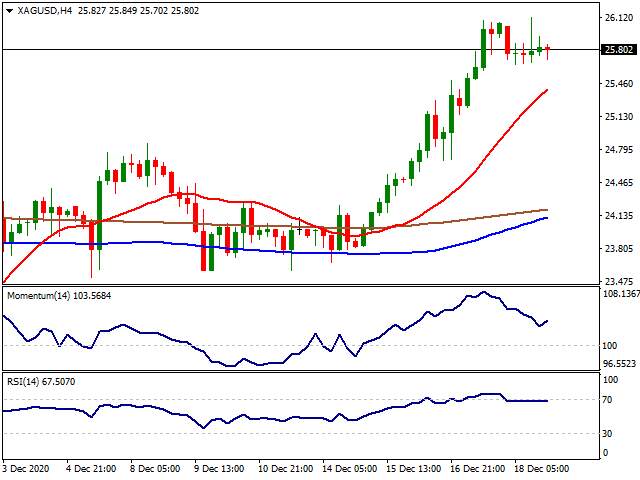Click the 4 Dec 21:00 time label
Screen dimensions: 640x480
[x=91, y=469]
